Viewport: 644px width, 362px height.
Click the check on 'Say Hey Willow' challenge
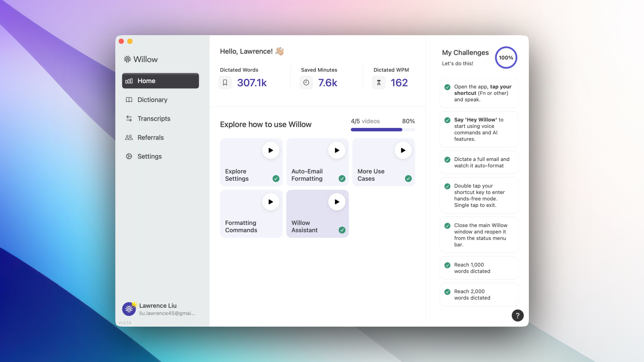point(447,120)
